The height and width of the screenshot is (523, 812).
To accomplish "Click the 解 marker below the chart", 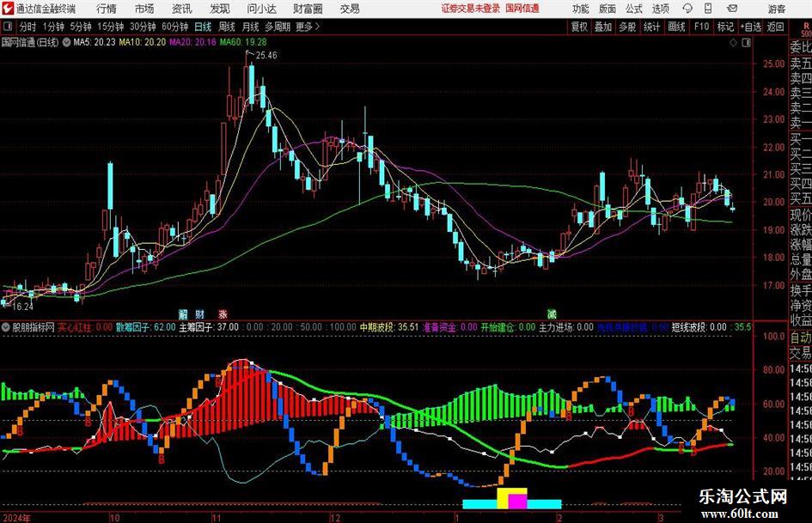I will [183, 313].
